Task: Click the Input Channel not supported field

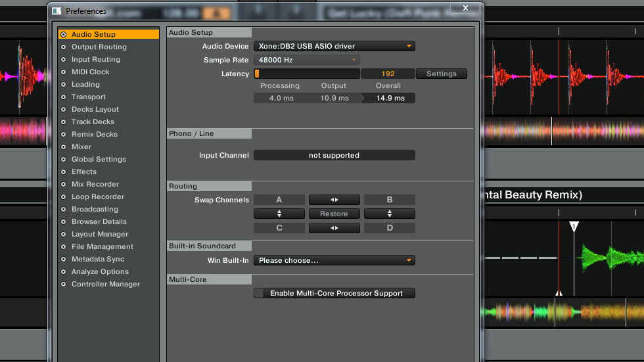Action: pos(334,155)
